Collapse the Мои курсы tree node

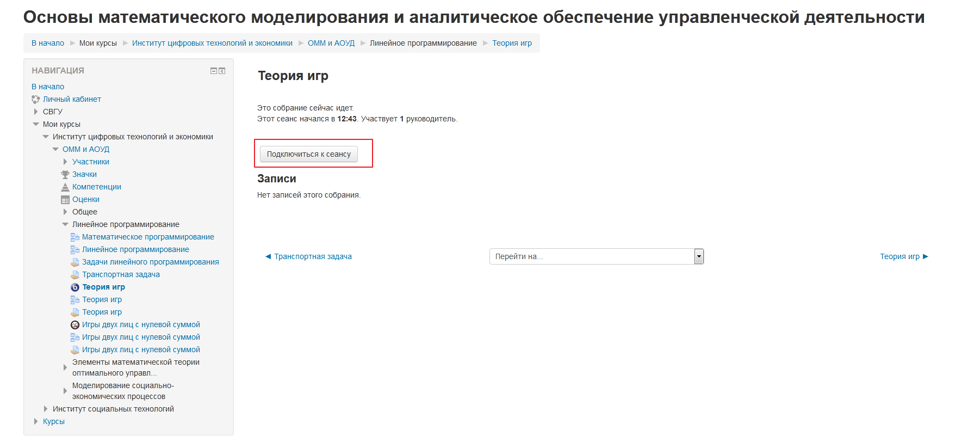coord(36,124)
